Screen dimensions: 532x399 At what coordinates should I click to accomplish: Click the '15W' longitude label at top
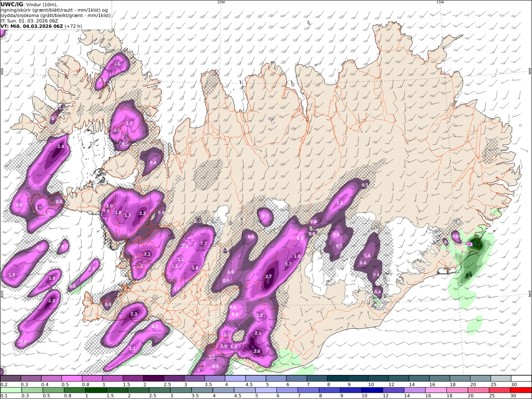point(440,2)
